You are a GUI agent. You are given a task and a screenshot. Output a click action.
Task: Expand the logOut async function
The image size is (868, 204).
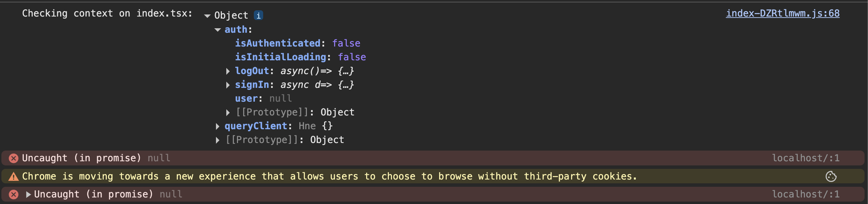click(228, 71)
